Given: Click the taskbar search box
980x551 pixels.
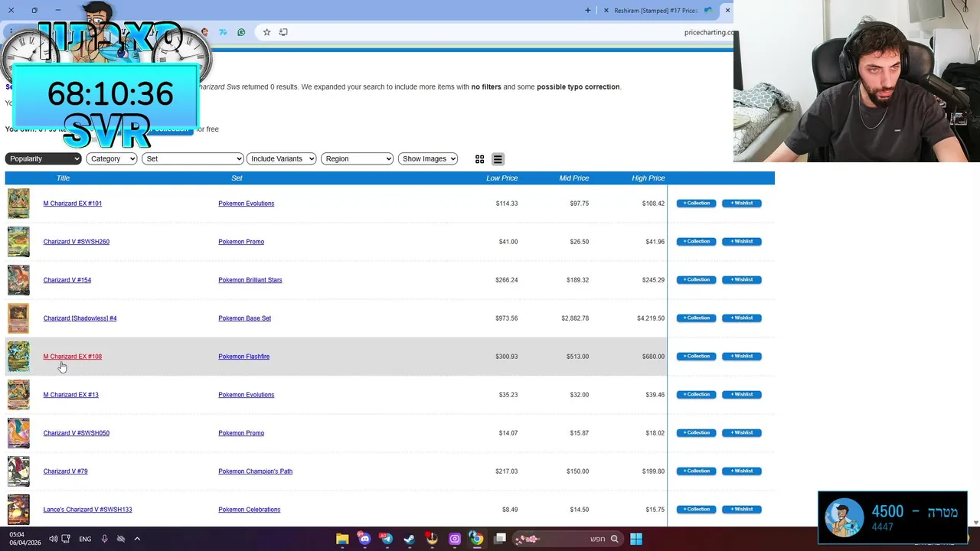Looking at the screenshot, I should pyautogui.click(x=567, y=539).
